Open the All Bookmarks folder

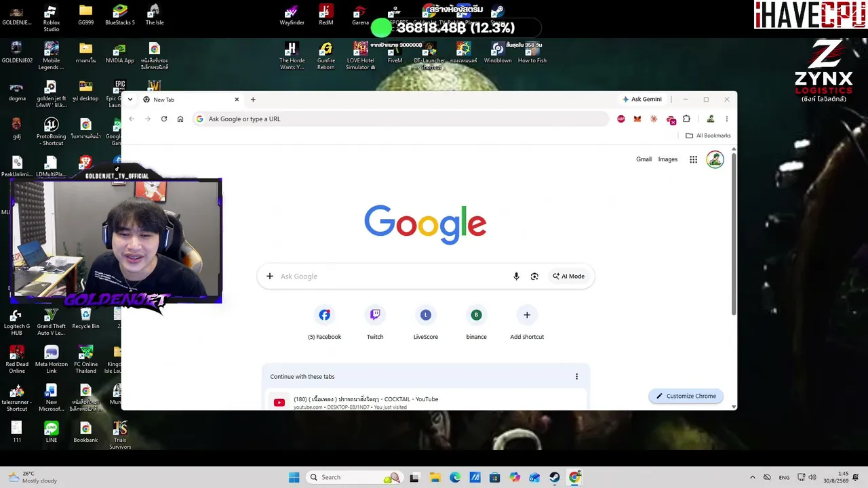point(708,136)
